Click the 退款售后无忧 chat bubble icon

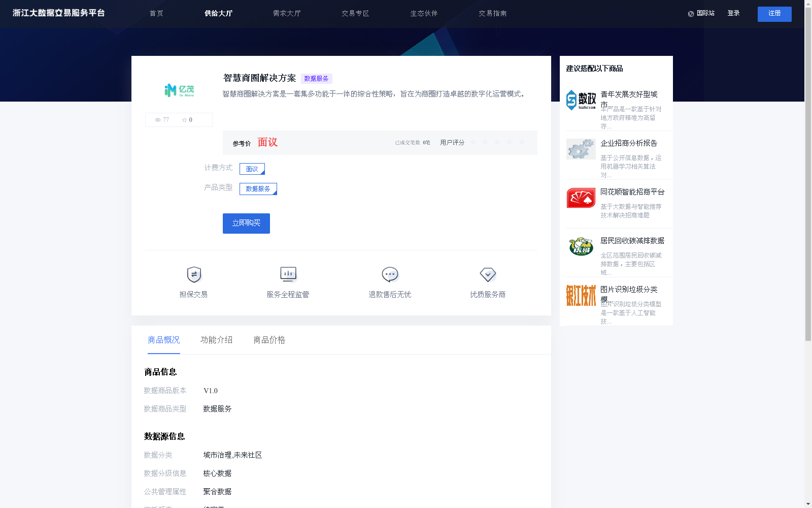[x=390, y=275]
